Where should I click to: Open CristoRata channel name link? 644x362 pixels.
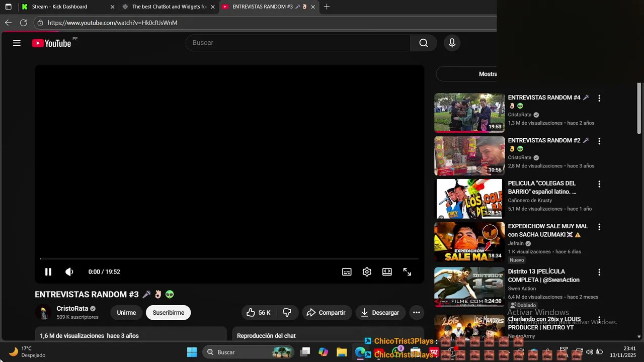72,308
